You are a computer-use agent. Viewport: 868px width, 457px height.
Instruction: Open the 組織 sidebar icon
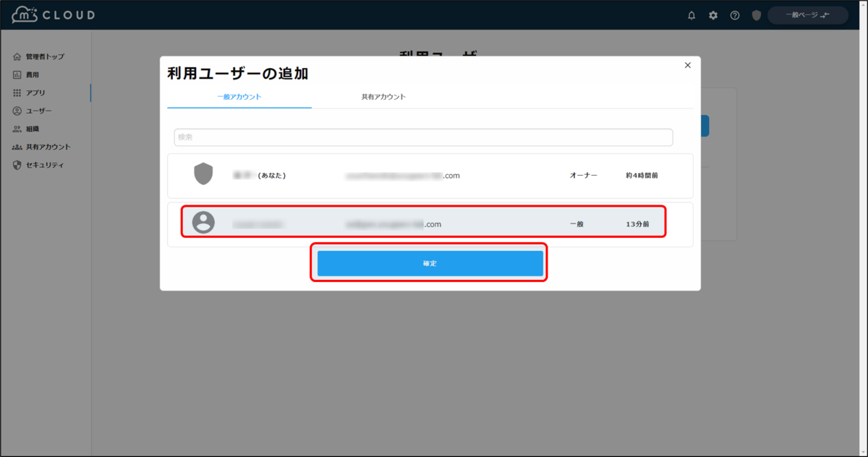16,128
